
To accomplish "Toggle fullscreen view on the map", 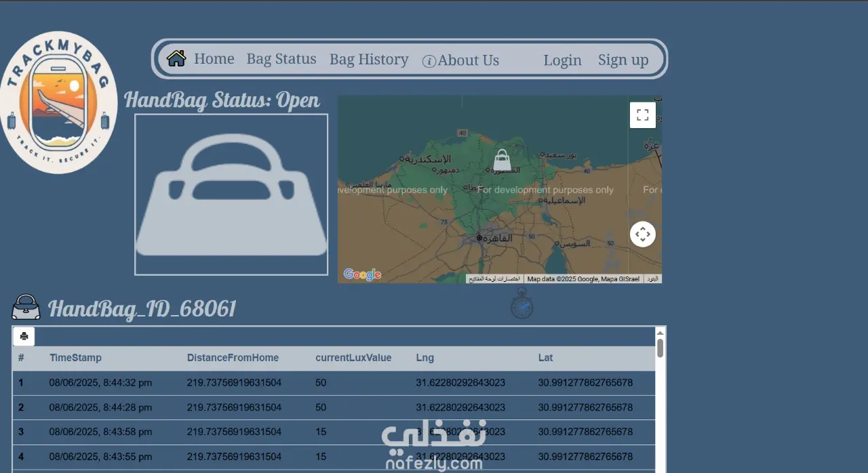I will 642,115.
